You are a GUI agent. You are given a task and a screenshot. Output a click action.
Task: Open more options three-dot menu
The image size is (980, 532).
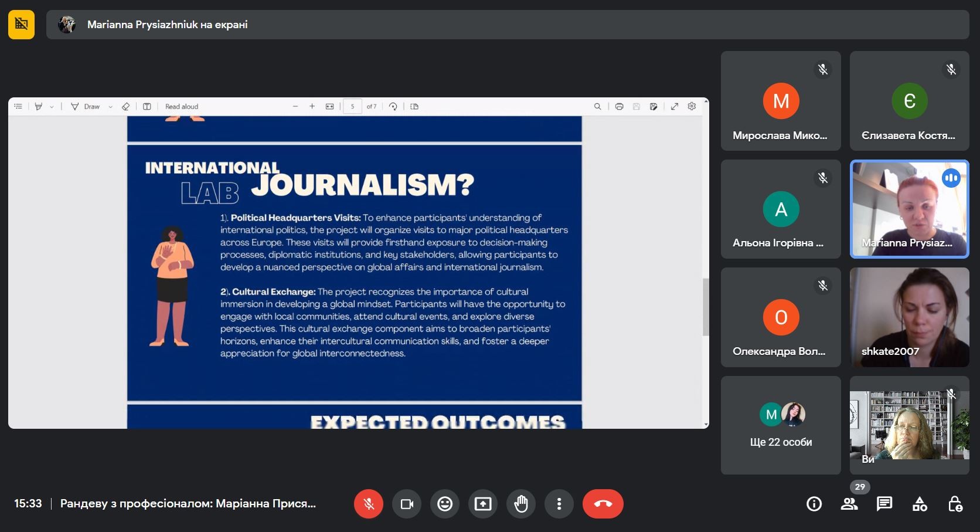click(559, 504)
